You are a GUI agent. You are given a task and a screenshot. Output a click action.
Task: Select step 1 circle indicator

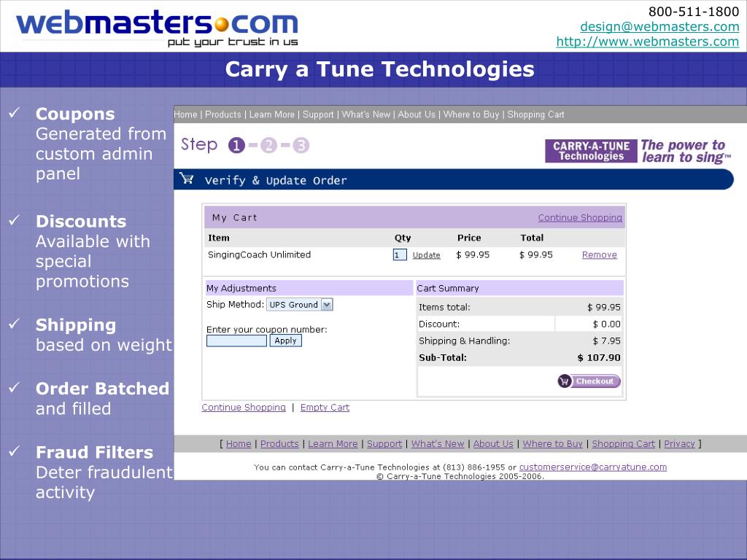pos(236,145)
